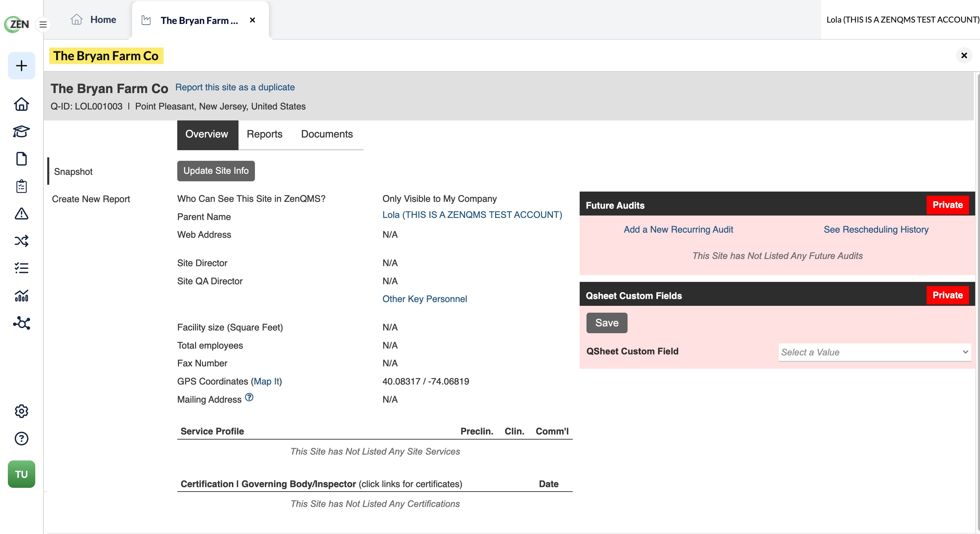Close the Bryan Farm Co panel

click(x=964, y=55)
